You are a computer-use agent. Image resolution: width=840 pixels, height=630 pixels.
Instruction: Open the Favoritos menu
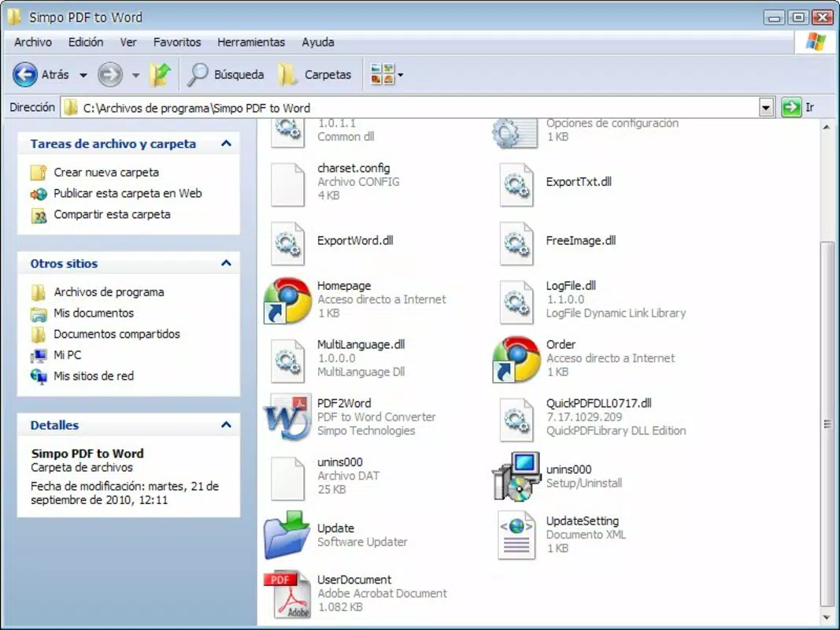tap(177, 42)
